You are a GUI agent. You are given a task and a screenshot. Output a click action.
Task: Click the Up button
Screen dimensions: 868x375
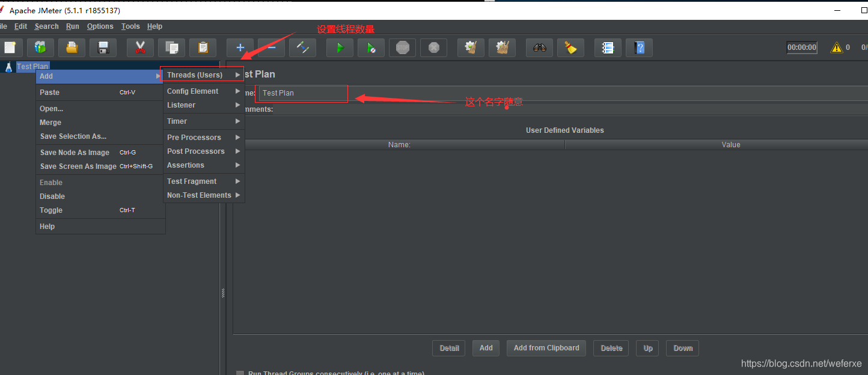tap(648, 348)
